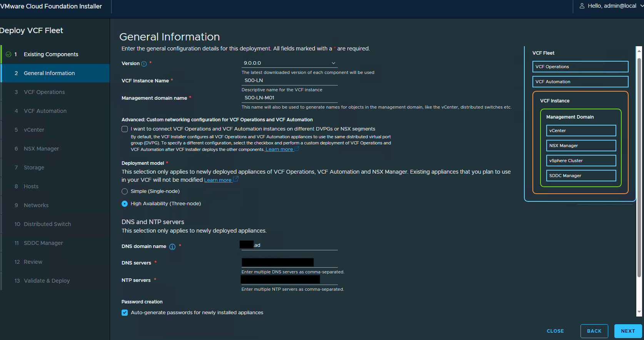Viewport: 644px width, 340px height.
Task: Open step 2 General Information
Action: tap(55, 73)
